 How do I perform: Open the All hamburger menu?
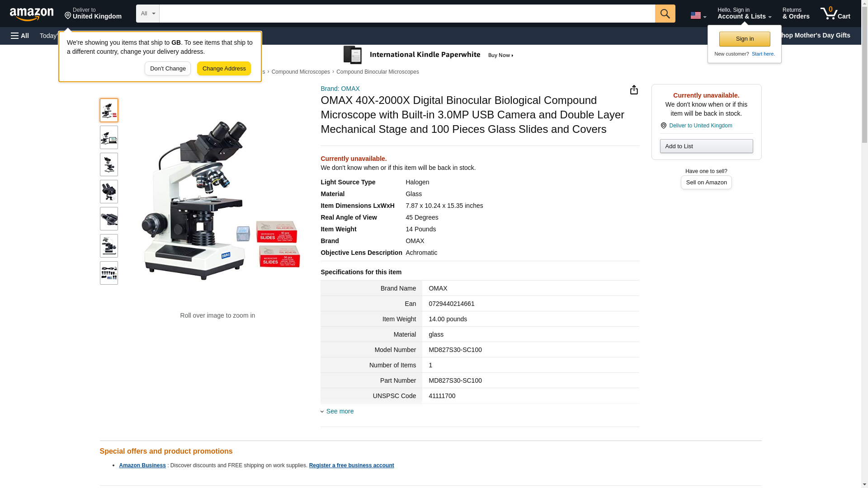tap(20, 36)
